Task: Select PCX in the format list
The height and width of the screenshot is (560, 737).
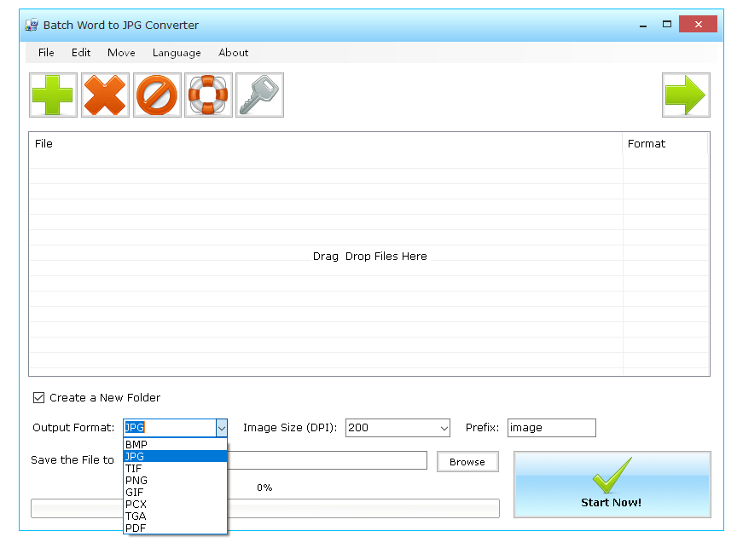Action: click(176, 504)
